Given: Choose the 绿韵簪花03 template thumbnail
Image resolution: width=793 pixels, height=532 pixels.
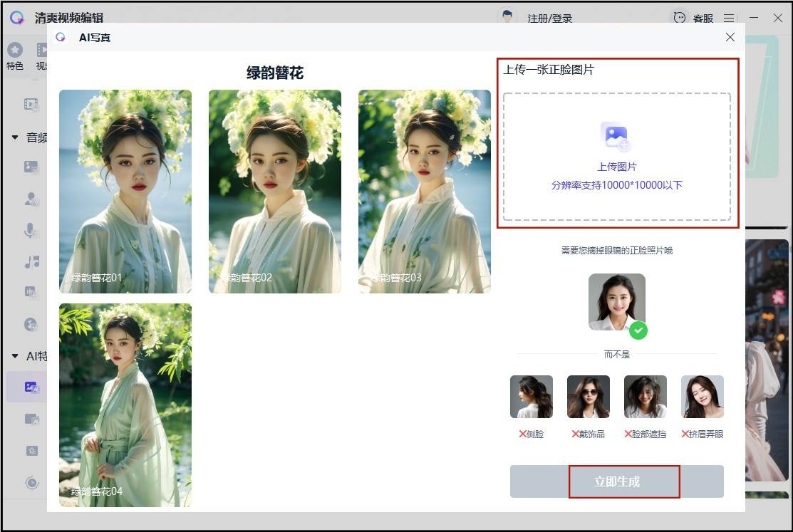Looking at the screenshot, I should pos(425,191).
